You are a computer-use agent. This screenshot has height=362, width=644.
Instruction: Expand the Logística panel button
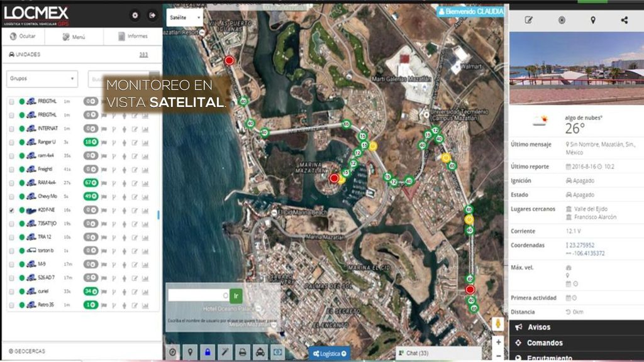point(330,353)
